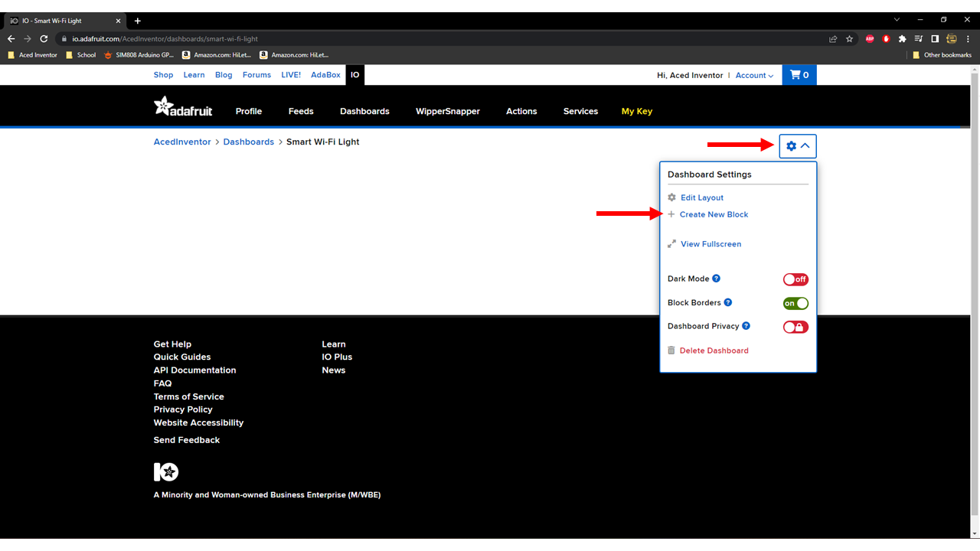This screenshot has height=551, width=980.
Task: Click the Block Borders help icon
Action: click(x=728, y=302)
